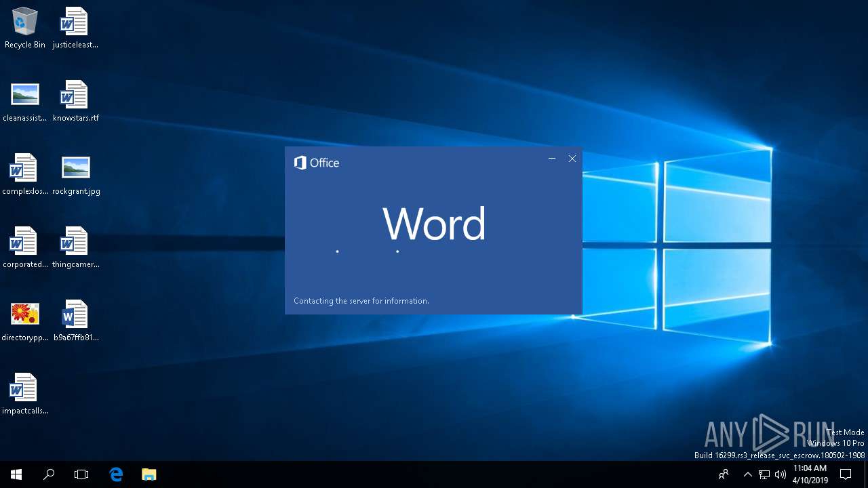The width and height of the screenshot is (868, 488).
Task: Select the cleanassist image file icon
Action: tap(25, 102)
